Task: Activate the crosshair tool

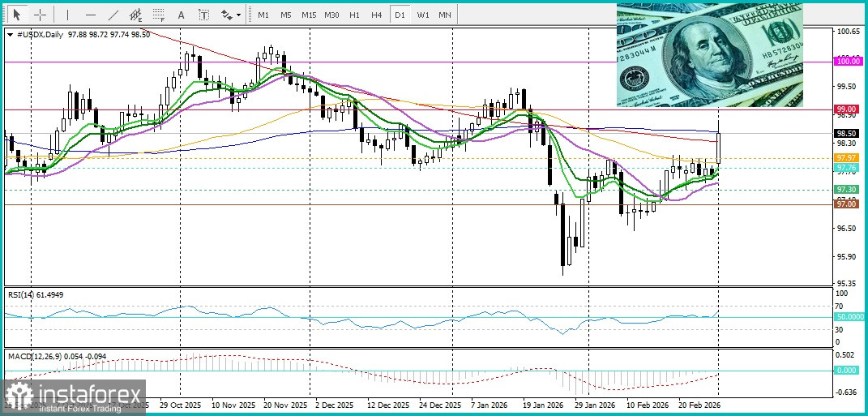Action: click(x=39, y=15)
